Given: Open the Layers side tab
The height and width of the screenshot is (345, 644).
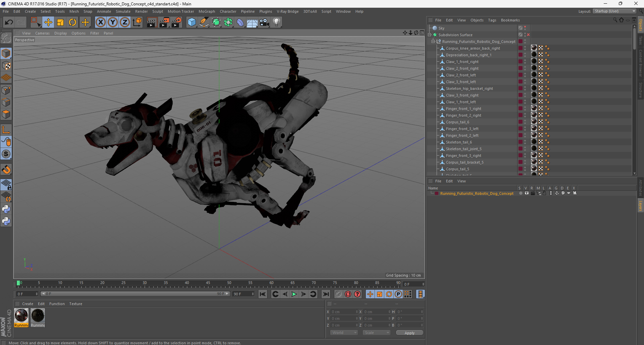Looking at the screenshot, I should click(640, 206).
